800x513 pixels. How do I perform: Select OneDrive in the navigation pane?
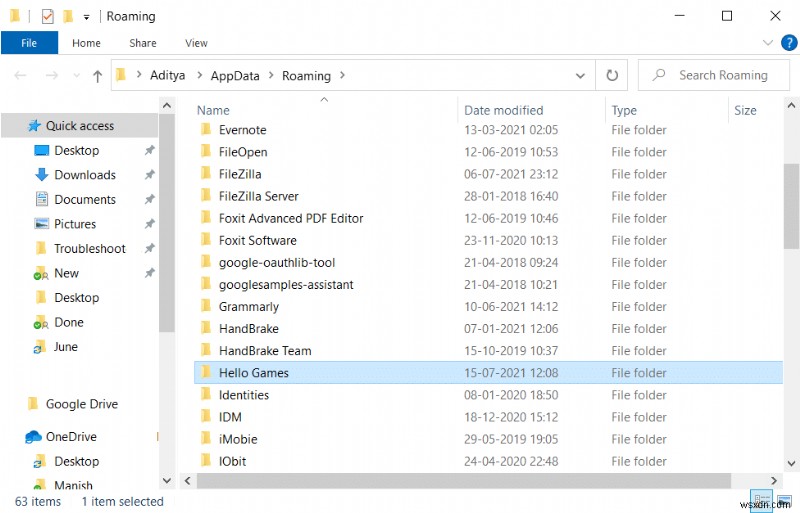71,436
